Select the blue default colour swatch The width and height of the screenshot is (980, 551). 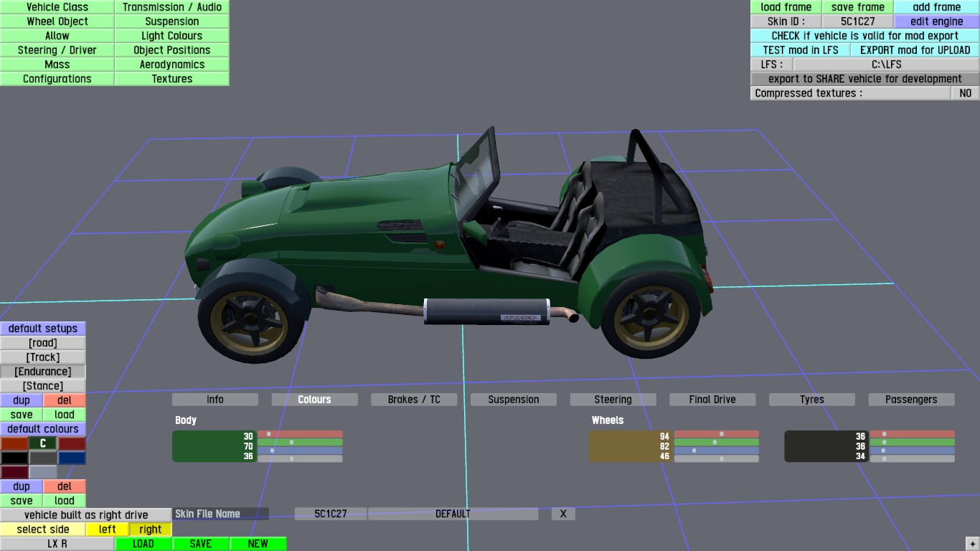[72, 458]
